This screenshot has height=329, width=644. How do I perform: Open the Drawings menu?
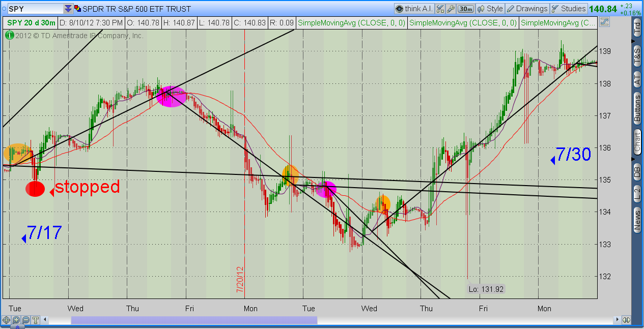527,9
